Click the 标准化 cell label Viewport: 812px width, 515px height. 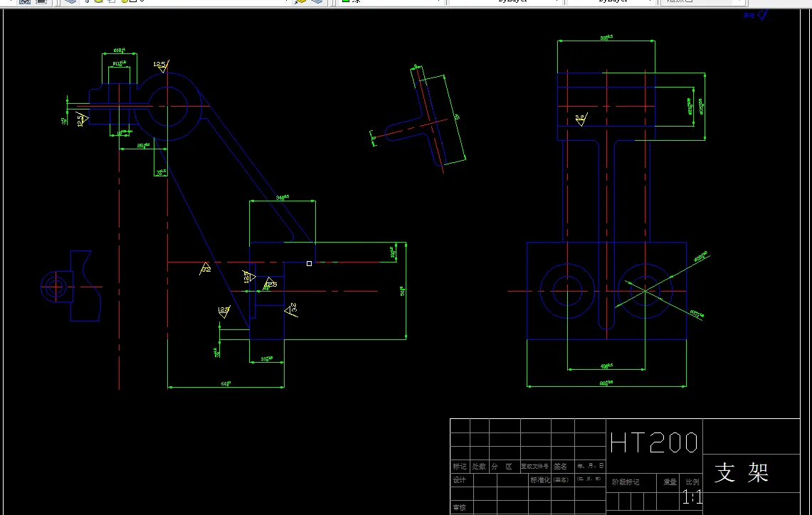click(x=540, y=480)
